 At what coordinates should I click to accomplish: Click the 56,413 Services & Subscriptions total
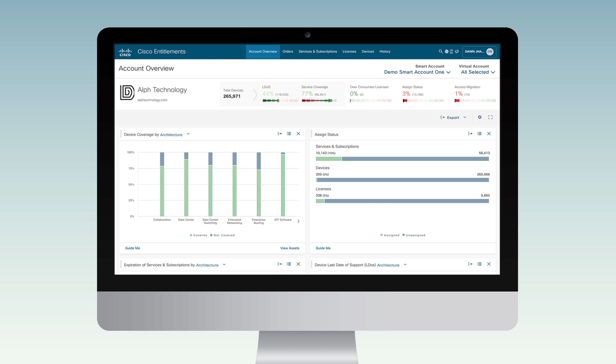pyautogui.click(x=484, y=153)
